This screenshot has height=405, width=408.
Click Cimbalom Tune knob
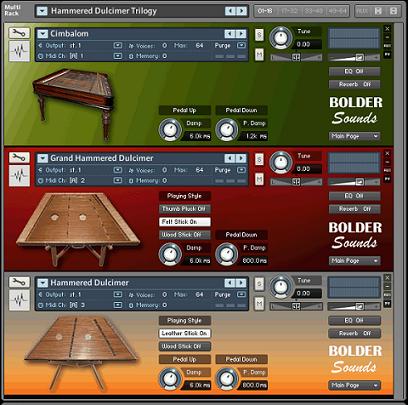281,38
